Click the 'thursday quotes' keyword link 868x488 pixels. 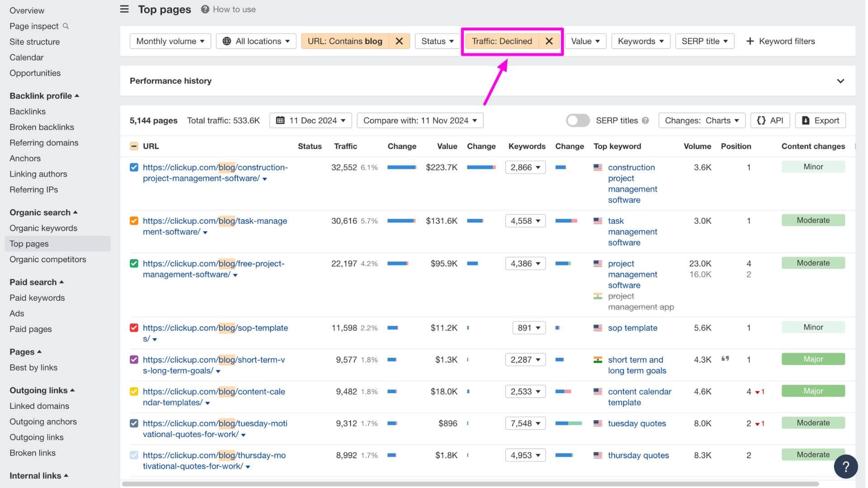(638, 455)
